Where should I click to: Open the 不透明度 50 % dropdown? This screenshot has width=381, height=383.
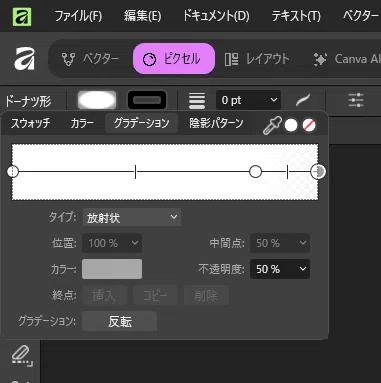point(280,269)
